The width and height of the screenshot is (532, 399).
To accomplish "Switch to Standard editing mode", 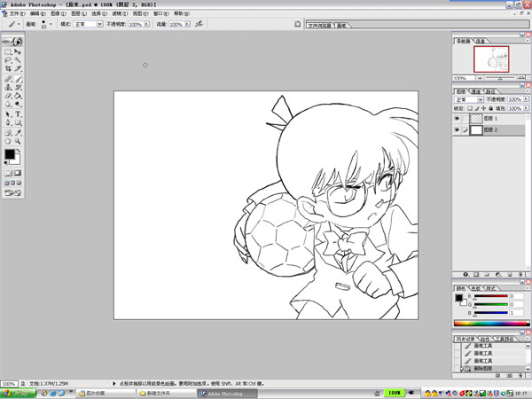I will [8, 173].
